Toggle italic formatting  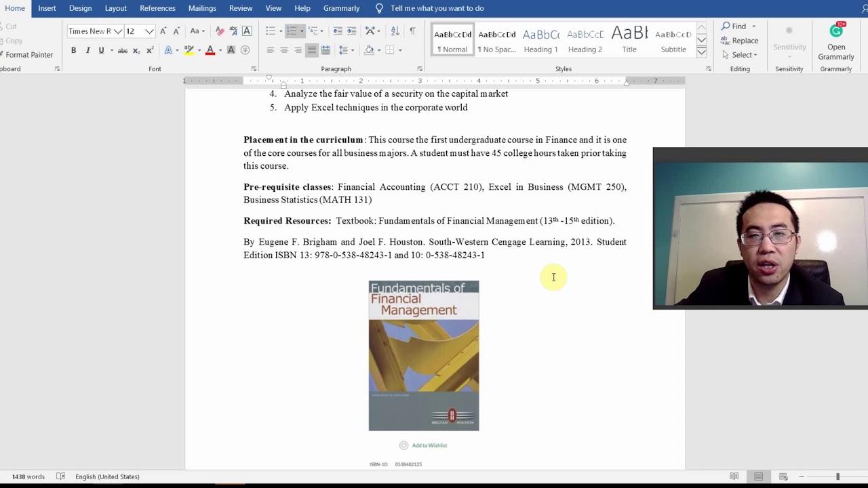coord(87,50)
